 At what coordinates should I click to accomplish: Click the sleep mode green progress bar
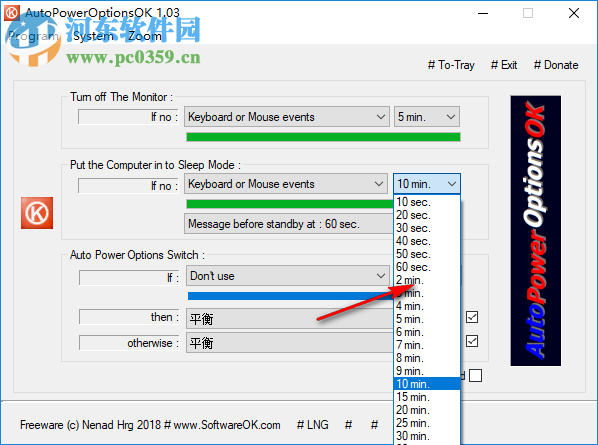point(290,204)
